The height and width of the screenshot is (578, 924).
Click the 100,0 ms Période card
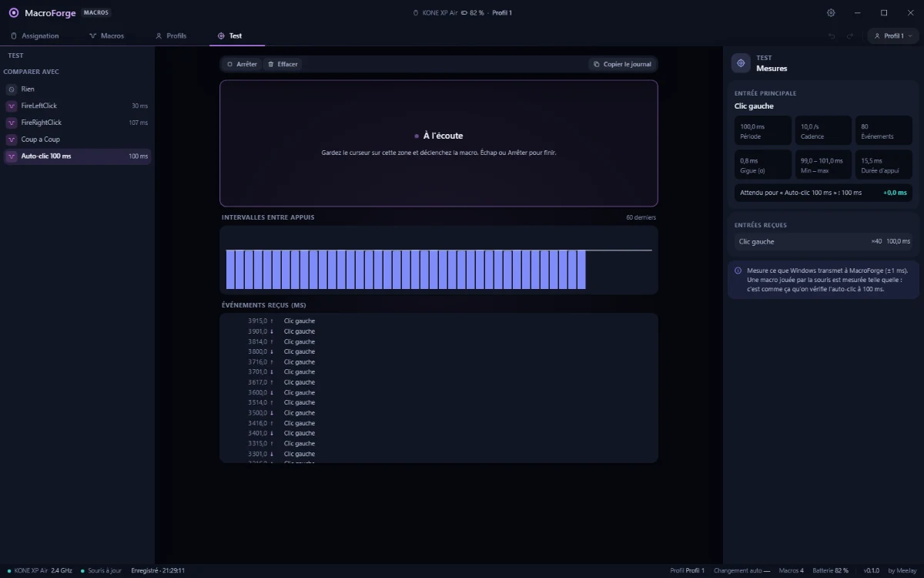(763, 130)
